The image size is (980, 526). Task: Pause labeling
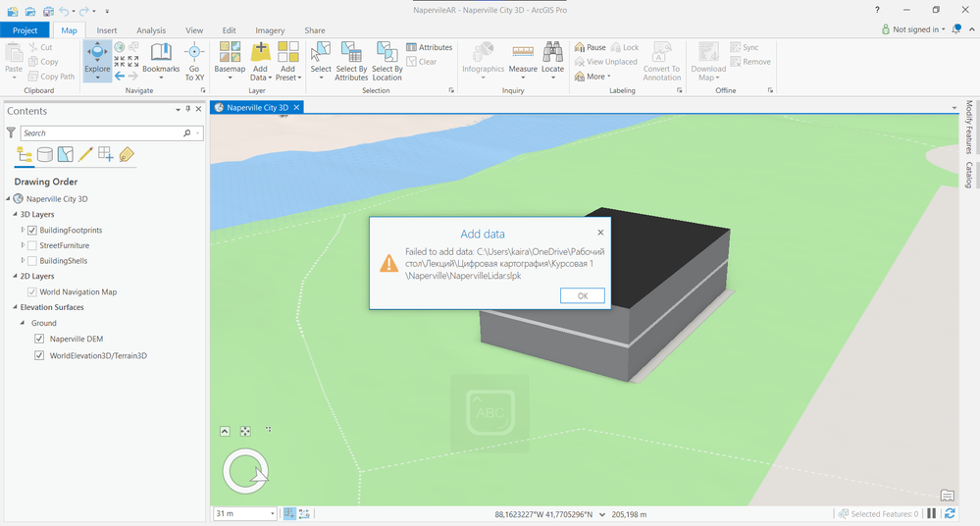590,47
